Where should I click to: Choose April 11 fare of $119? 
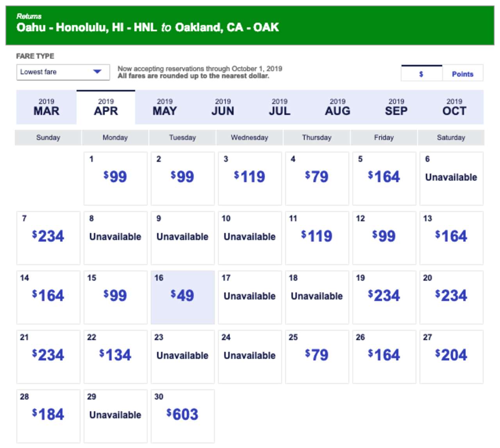(x=317, y=238)
